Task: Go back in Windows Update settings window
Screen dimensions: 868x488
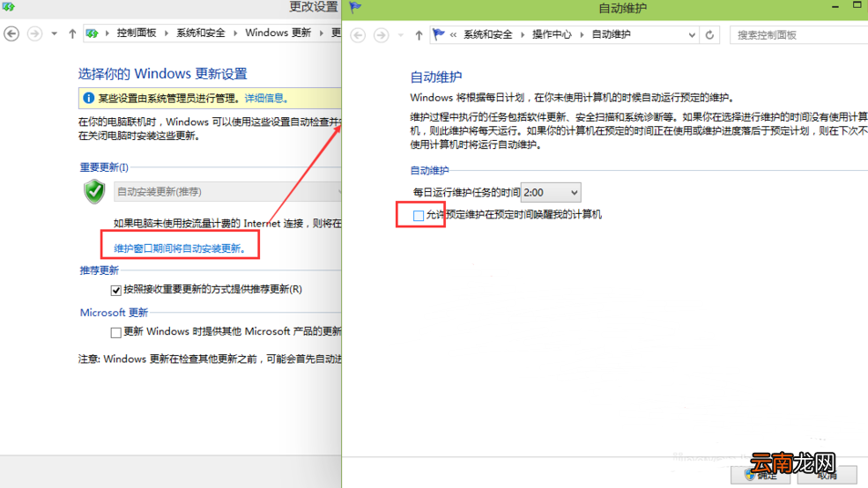Action: pyautogui.click(x=11, y=33)
